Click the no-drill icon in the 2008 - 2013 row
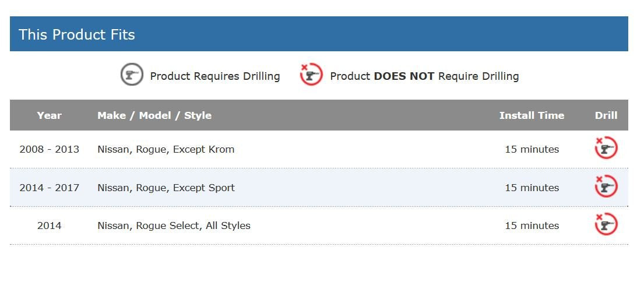Image resolution: width=644 pixels, height=303 pixels. pyautogui.click(x=606, y=148)
